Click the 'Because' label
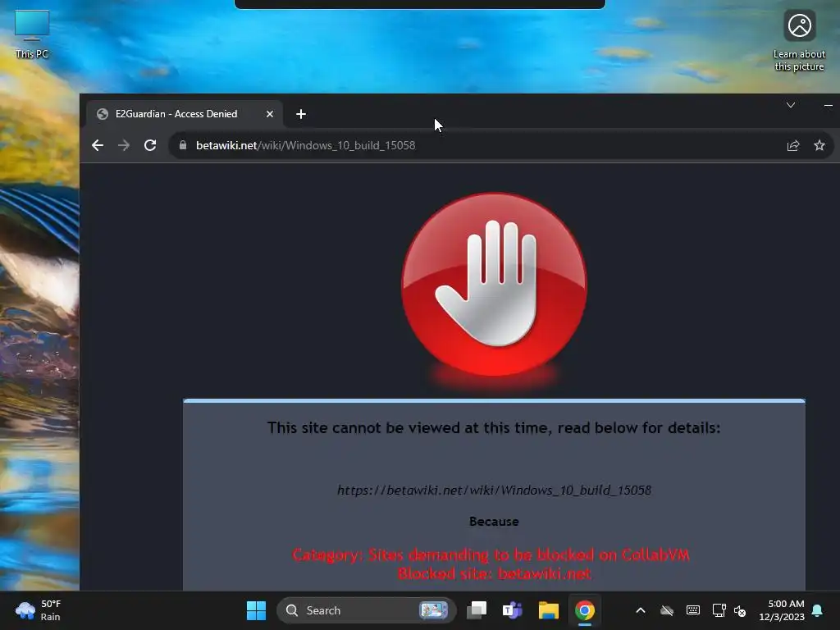This screenshot has width=840, height=630. 494,521
